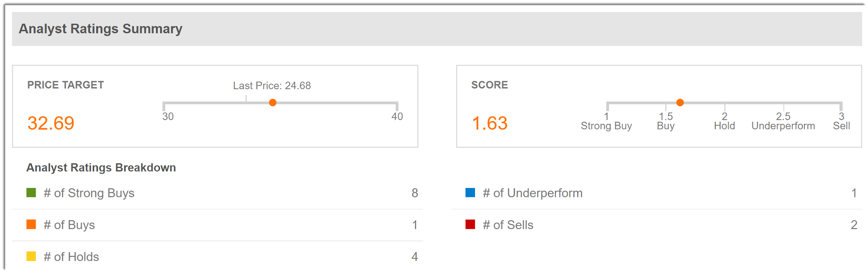Click the orange price target slider dot
This screenshot has height=273, width=868.
point(273,103)
